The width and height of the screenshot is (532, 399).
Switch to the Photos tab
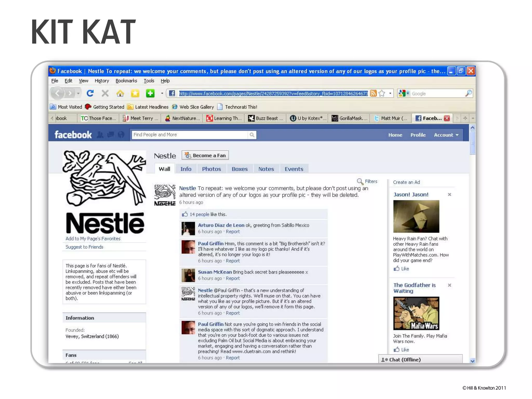pos(211,169)
